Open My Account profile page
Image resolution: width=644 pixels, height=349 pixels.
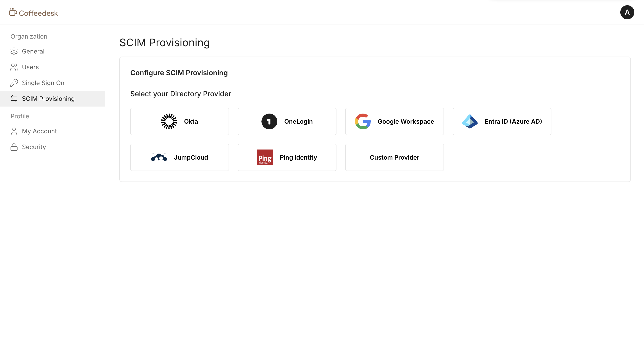pyautogui.click(x=39, y=131)
